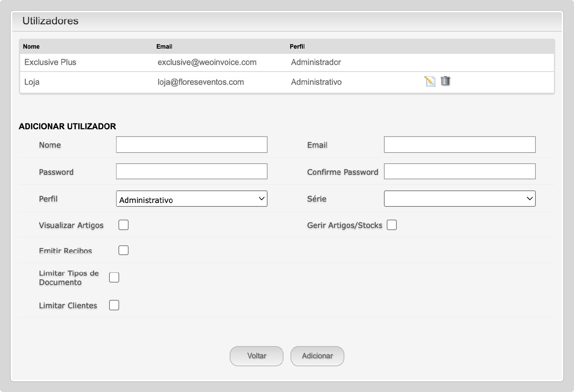Click the trash icon to delete Loja
The width and height of the screenshot is (574, 392).
[445, 81]
